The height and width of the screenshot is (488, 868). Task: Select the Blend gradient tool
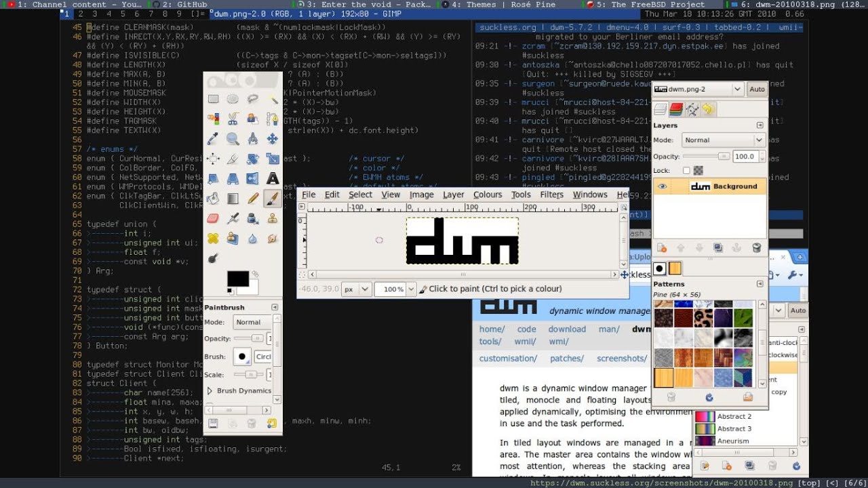coord(233,199)
